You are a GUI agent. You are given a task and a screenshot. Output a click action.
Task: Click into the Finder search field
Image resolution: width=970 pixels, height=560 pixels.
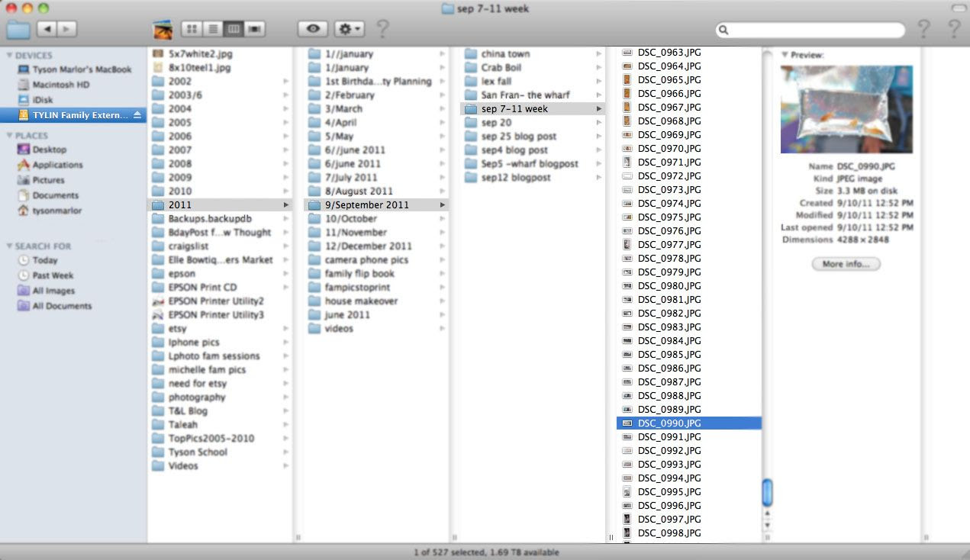pyautogui.click(x=810, y=30)
